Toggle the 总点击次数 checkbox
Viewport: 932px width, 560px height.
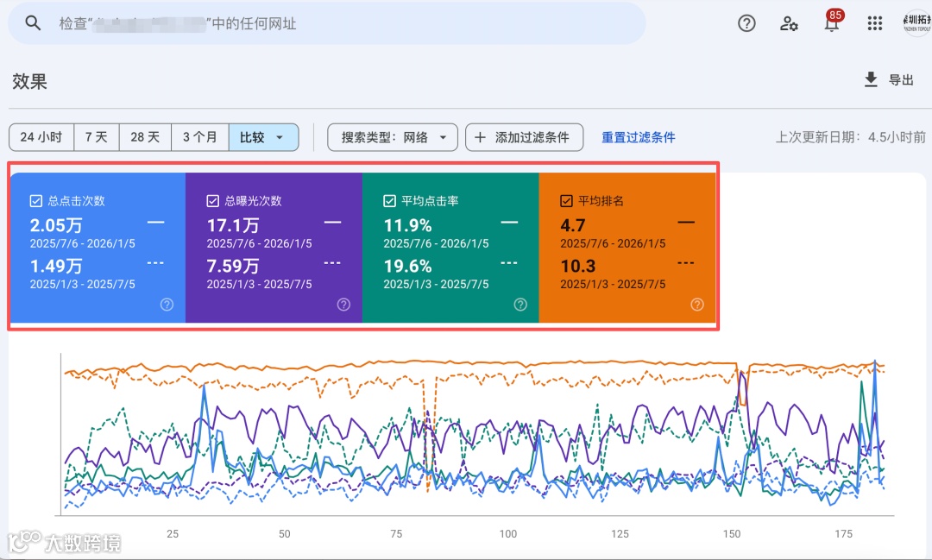point(36,201)
